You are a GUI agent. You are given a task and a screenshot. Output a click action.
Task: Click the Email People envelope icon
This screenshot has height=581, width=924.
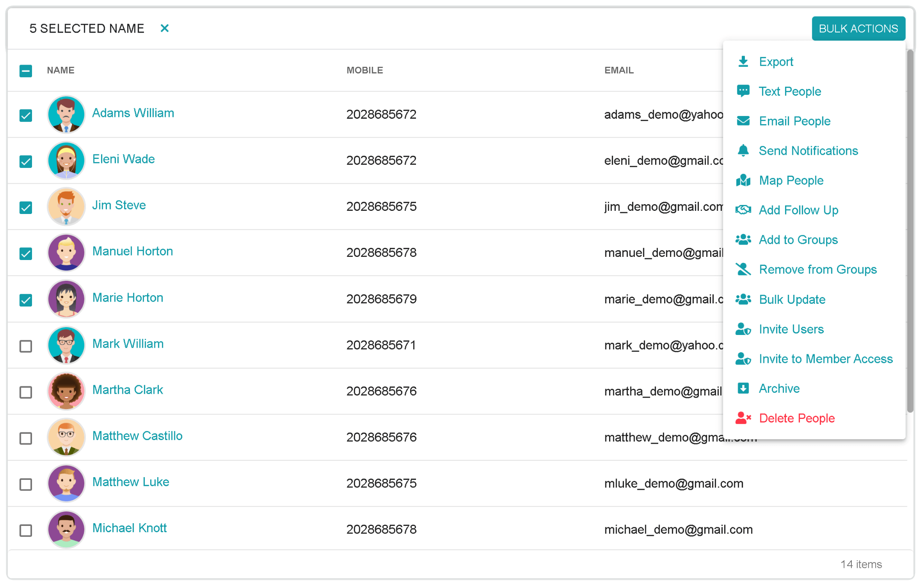pos(743,121)
